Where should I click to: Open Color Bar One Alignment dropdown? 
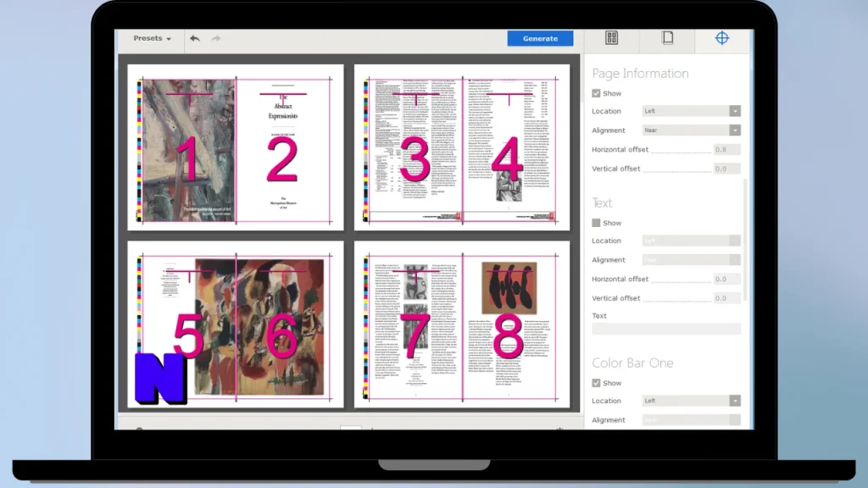click(691, 420)
